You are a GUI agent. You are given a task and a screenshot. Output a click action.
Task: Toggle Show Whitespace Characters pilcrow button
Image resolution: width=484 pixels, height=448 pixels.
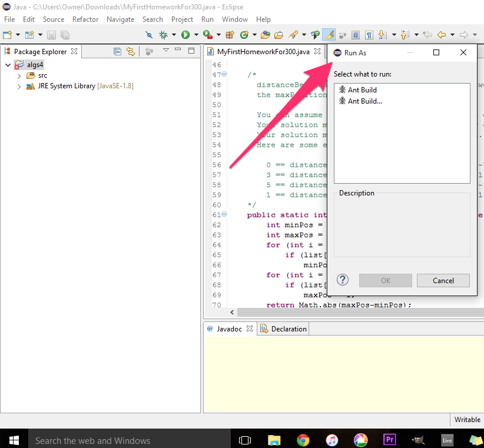[369, 35]
